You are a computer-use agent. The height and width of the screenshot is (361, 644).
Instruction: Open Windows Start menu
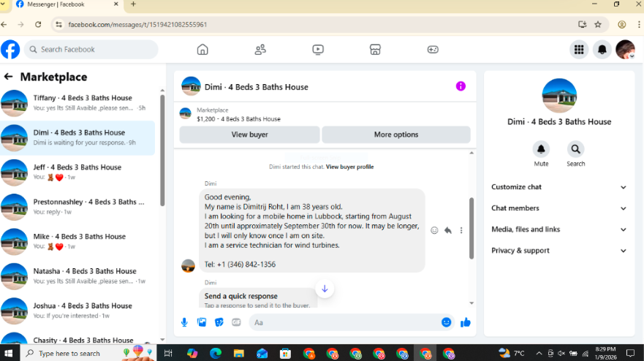click(9, 353)
